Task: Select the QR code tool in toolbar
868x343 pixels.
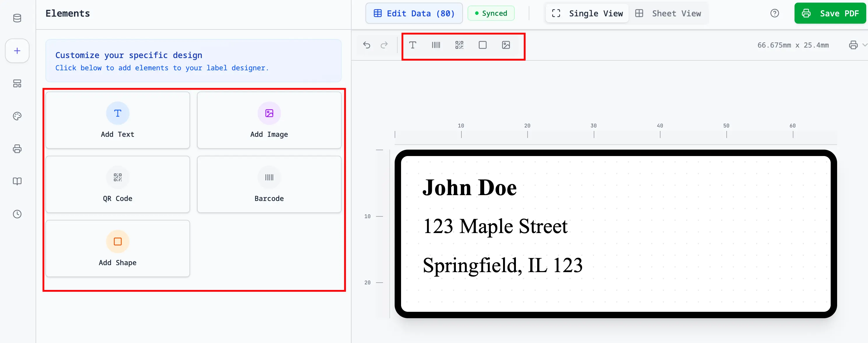Action: (x=459, y=45)
